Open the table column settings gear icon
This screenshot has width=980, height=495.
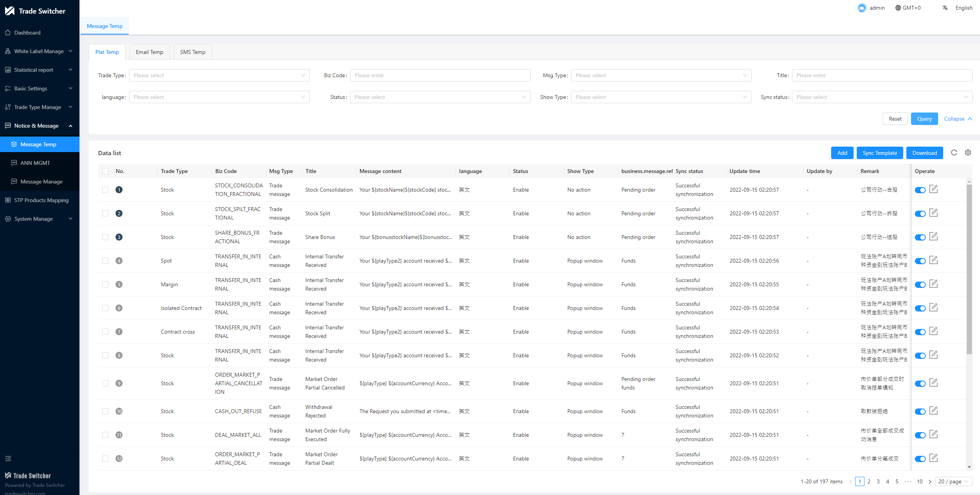968,153
